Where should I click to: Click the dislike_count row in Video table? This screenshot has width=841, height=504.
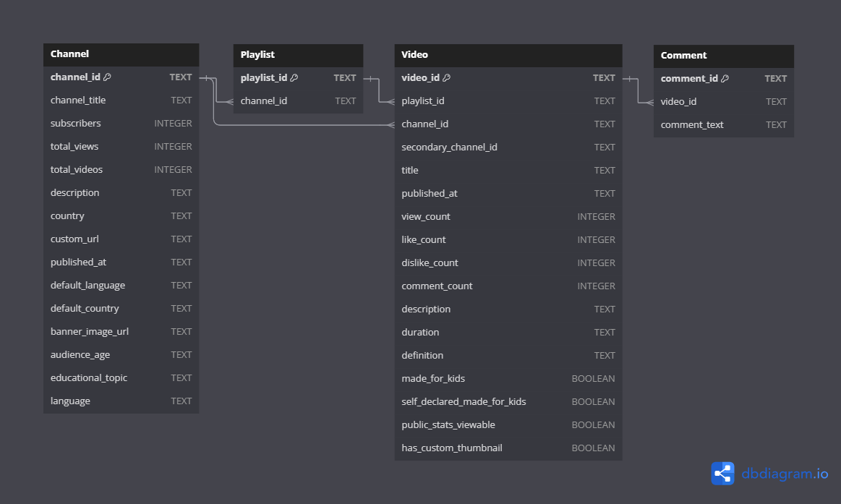coord(508,263)
